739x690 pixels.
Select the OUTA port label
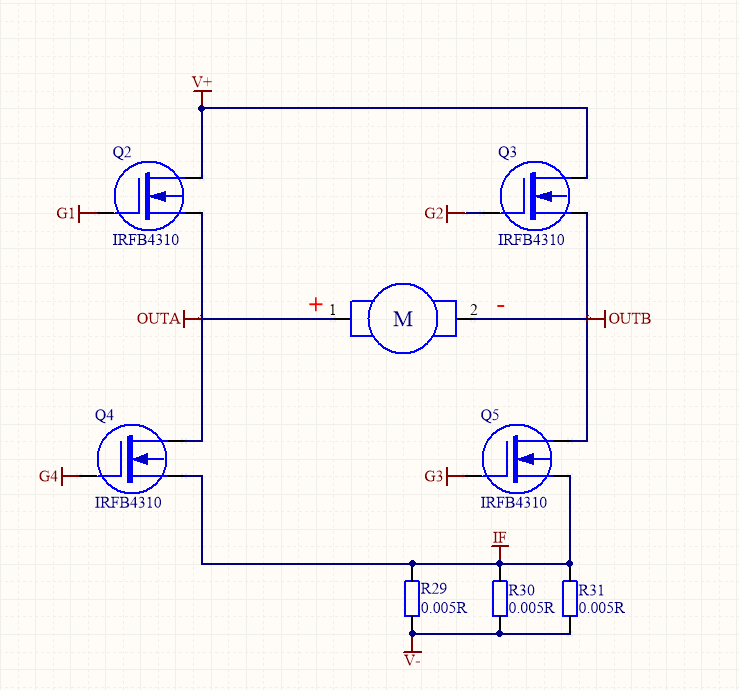(158, 319)
